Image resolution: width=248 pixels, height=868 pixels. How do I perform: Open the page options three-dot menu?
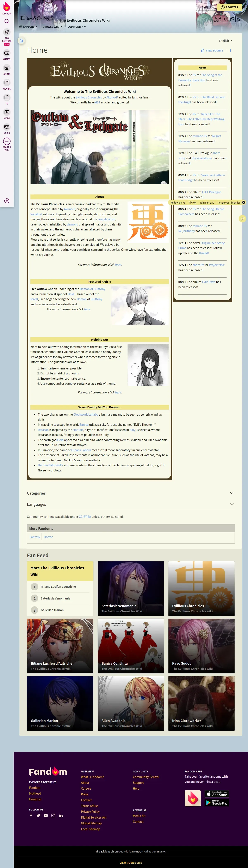[230, 50]
